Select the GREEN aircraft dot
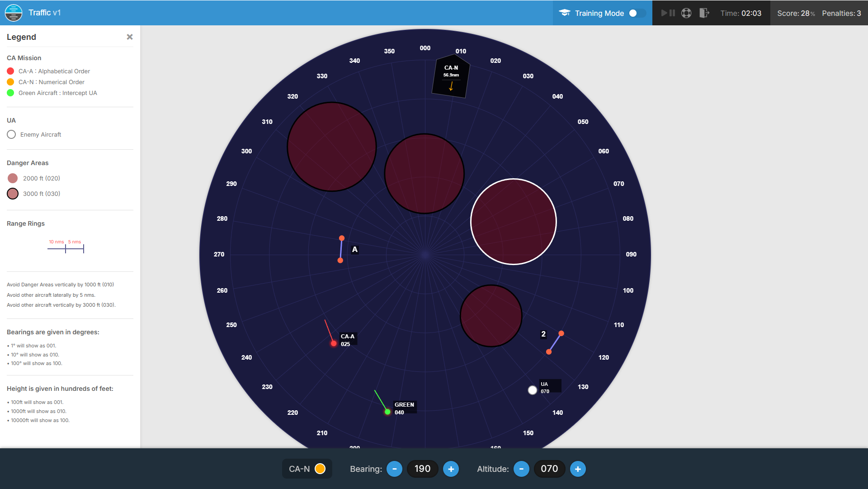The width and height of the screenshot is (868, 489). 387,412
